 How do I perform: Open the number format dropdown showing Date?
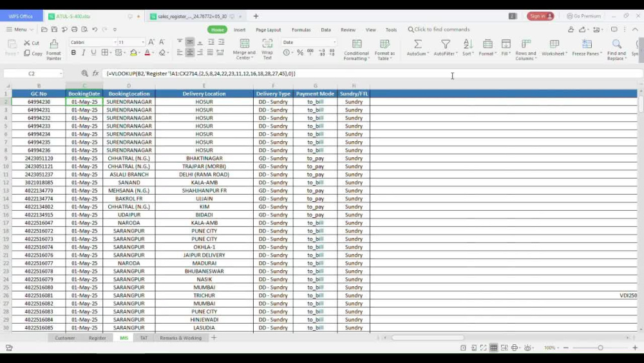pyautogui.click(x=334, y=43)
